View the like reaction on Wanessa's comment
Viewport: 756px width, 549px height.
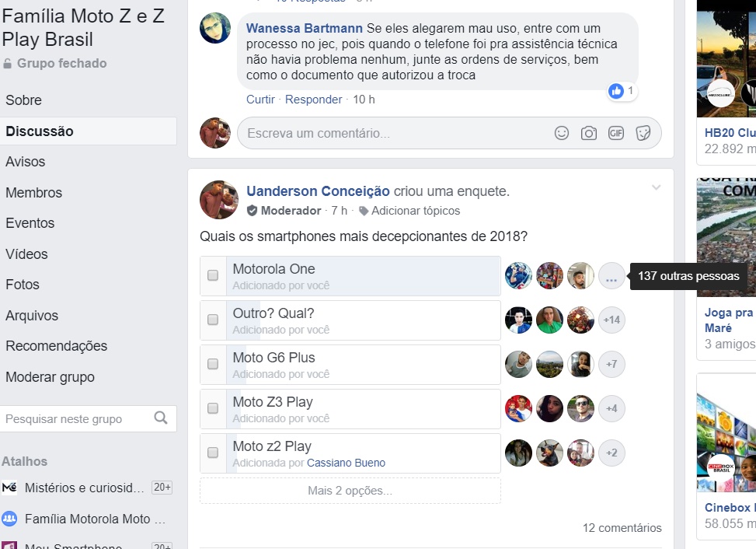[x=622, y=91]
